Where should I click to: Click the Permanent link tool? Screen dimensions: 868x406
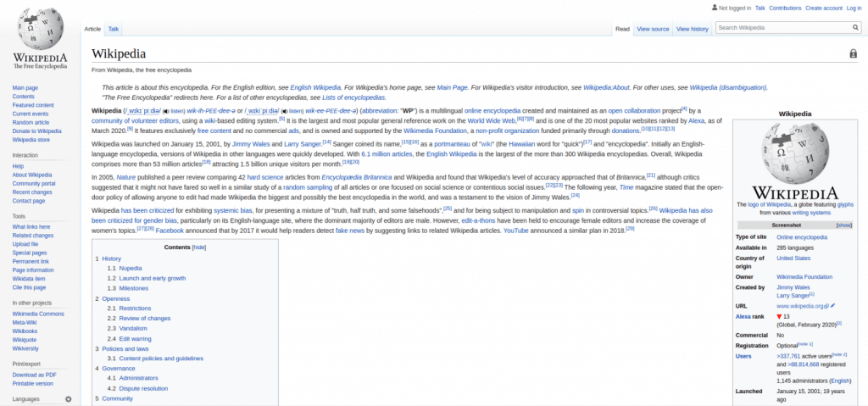31,261
